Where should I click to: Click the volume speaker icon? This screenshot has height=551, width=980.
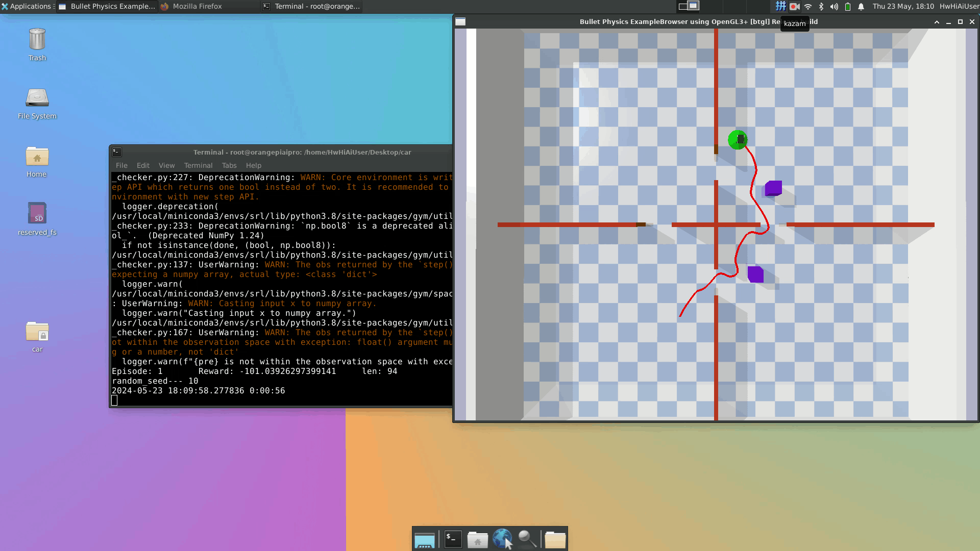click(x=834, y=7)
